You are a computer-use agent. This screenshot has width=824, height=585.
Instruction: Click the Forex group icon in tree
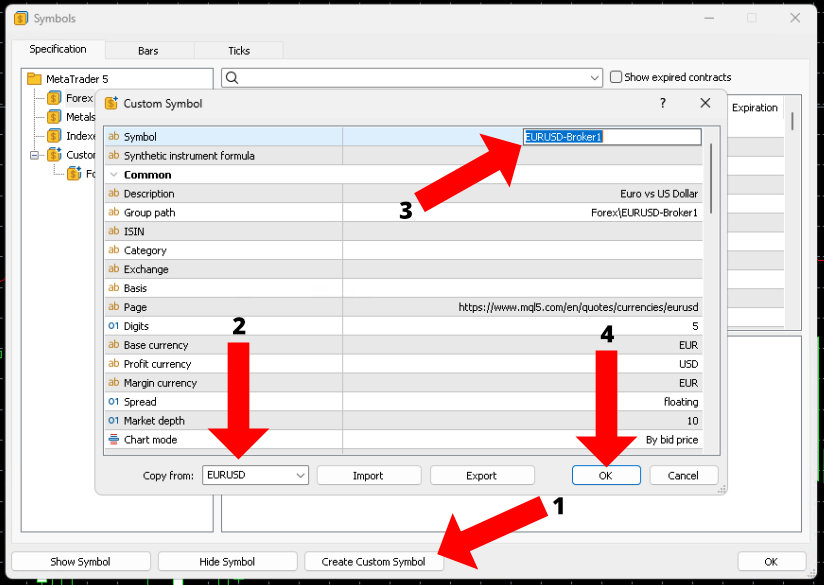click(54, 98)
